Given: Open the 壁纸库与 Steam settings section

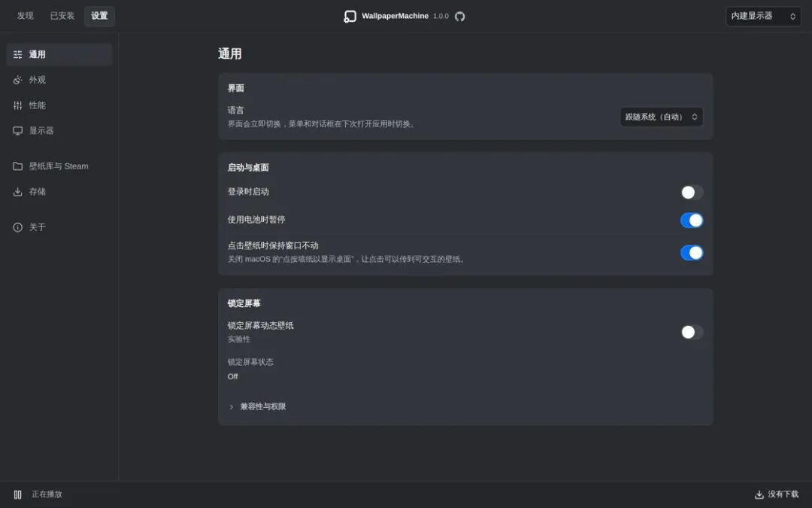Looking at the screenshot, I should pyautogui.click(x=59, y=166).
